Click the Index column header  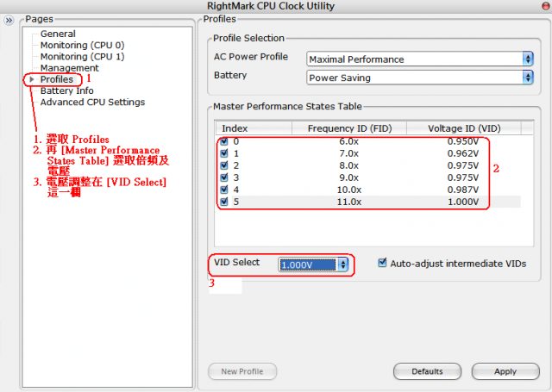[254, 128]
